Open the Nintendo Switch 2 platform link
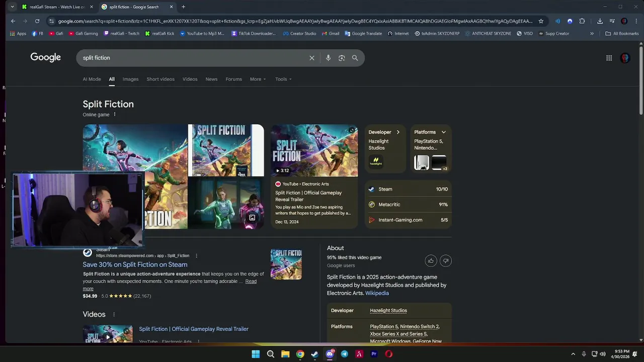The image size is (644, 362). point(420,327)
